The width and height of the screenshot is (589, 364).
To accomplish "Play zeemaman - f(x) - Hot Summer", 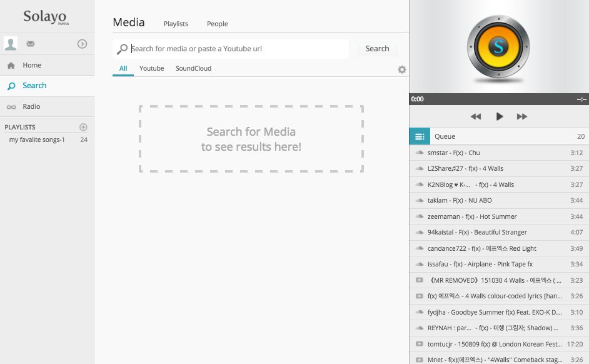I will pyautogui.click(x=499, y=217).
